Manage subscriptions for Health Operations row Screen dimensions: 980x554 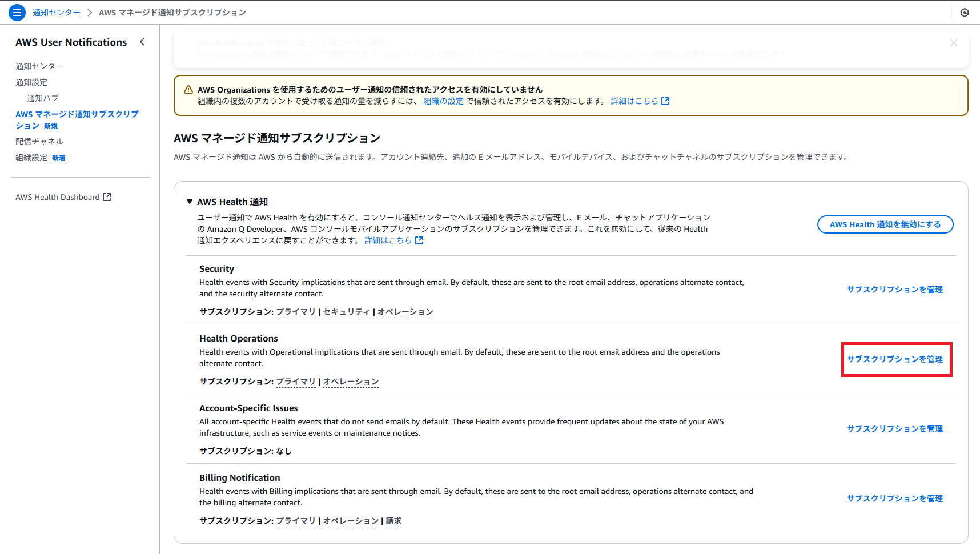(895, 359)
